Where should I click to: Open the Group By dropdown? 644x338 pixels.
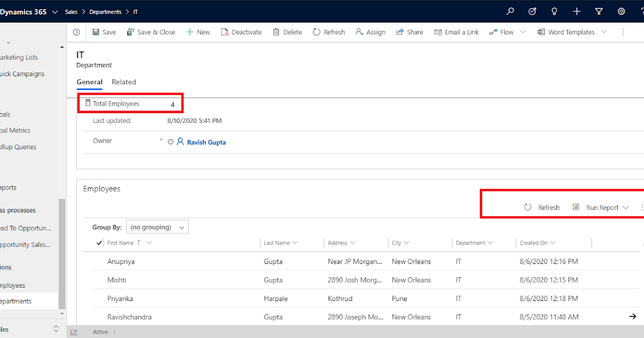(157, 226)
